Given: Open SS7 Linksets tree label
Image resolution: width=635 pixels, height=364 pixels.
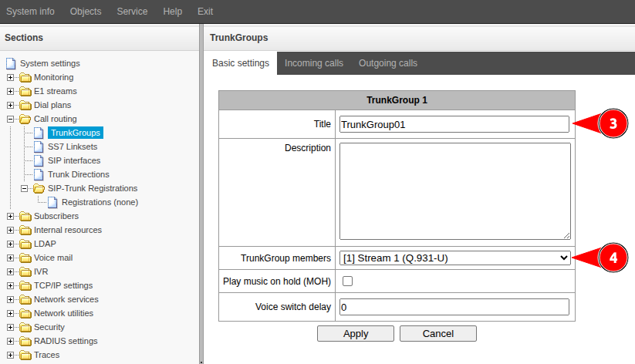Looking at the screenshot, I should pos(73,147).
